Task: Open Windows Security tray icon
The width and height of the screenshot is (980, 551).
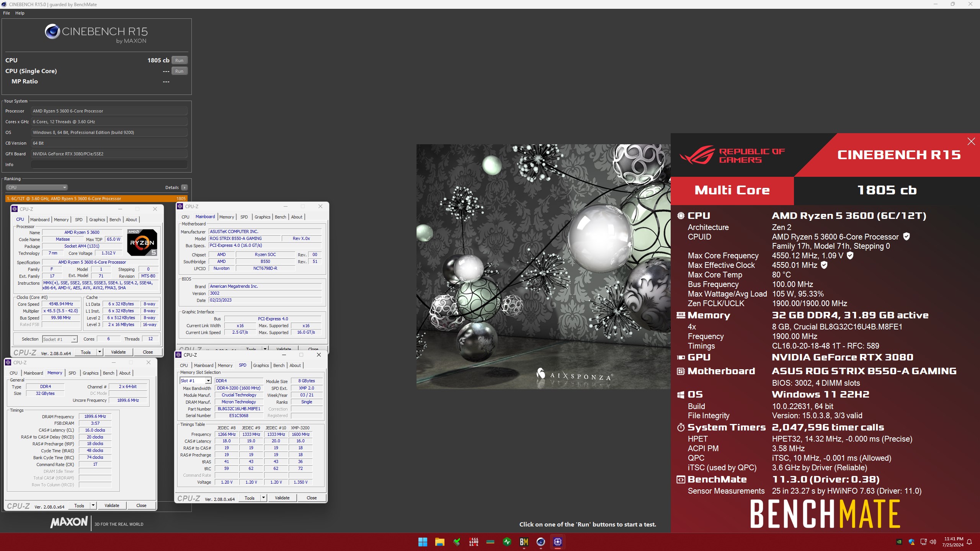Action: (911, 542)
